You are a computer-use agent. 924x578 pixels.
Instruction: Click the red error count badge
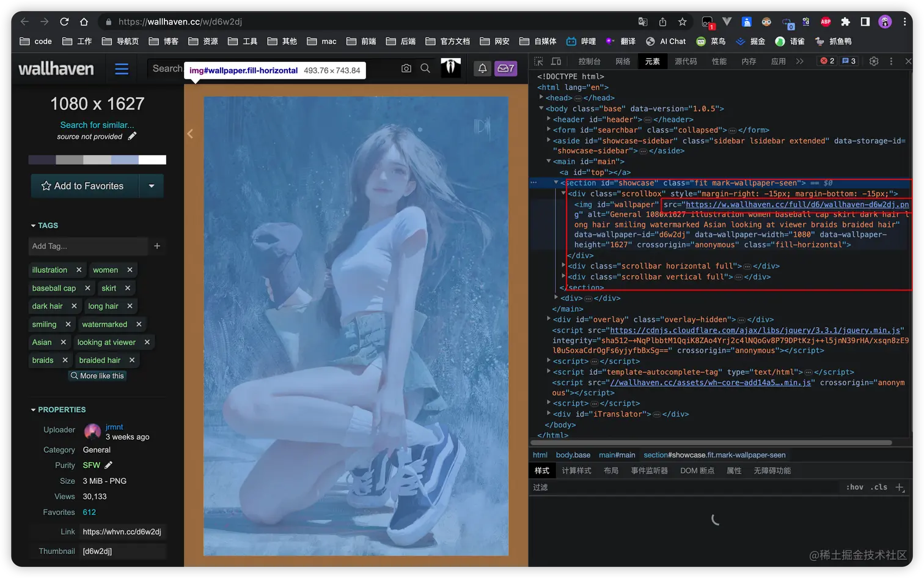coord(827,61)
